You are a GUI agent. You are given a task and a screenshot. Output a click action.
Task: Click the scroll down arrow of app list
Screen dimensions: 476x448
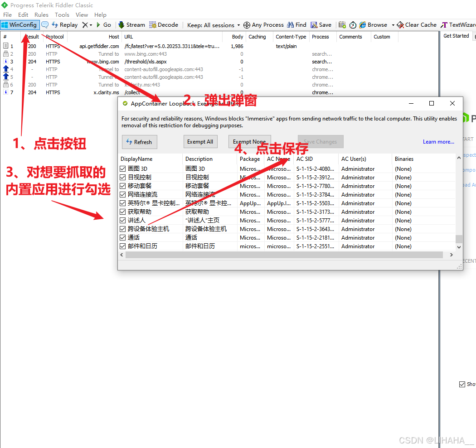click(x=459, y=247)
